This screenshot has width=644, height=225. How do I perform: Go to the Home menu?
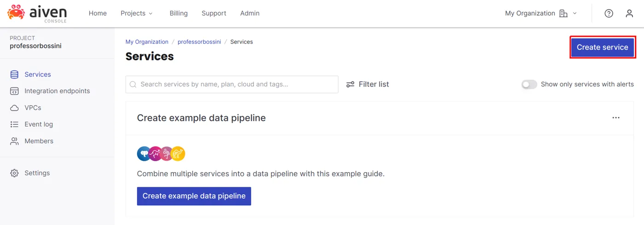[x=98, y=13]
